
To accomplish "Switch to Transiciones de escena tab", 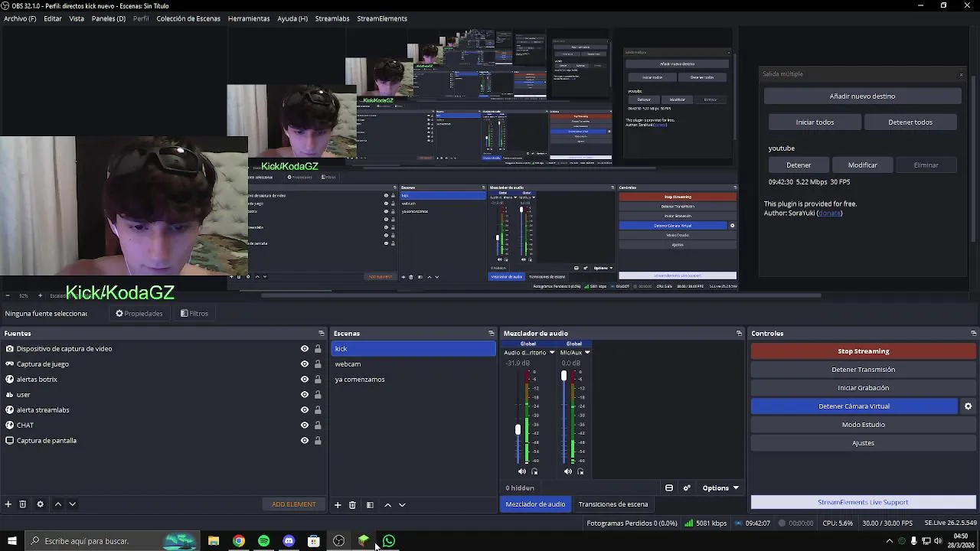I will click(x=613, y=504).
